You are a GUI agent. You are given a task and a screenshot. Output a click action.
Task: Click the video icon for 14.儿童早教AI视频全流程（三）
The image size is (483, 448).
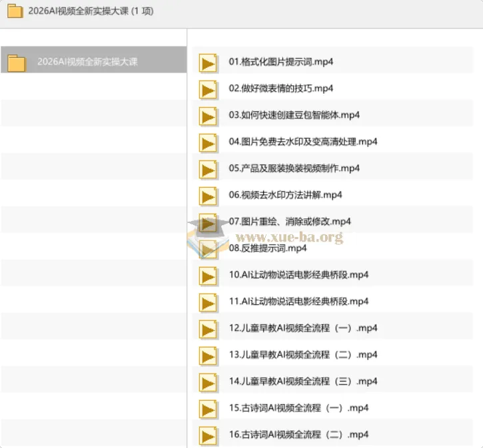pos(208,383)
